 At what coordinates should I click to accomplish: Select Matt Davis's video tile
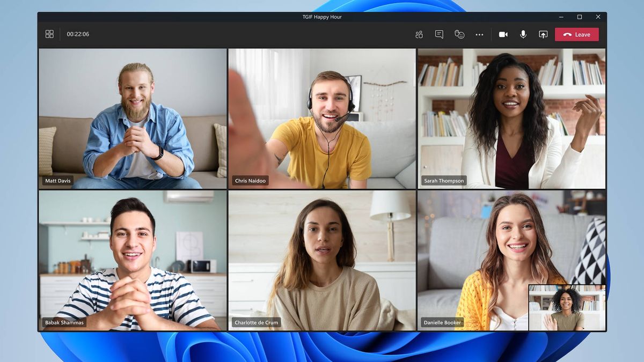pos(133,119)
